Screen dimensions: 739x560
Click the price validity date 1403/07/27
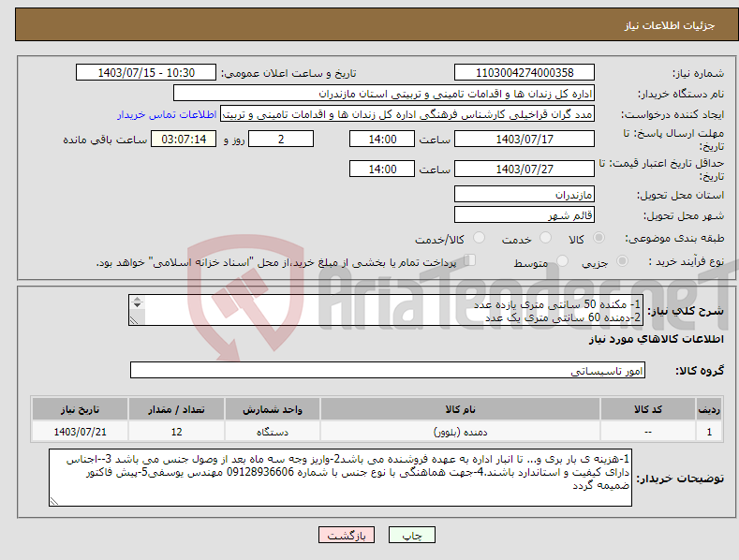point(525,169)
